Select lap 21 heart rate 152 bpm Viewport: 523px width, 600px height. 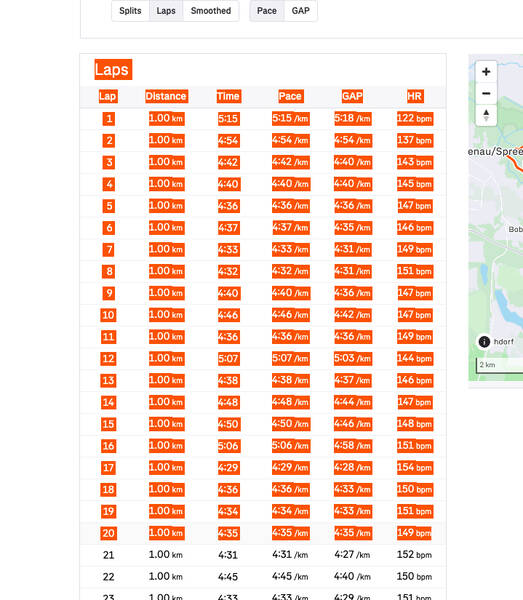[414, 555]
